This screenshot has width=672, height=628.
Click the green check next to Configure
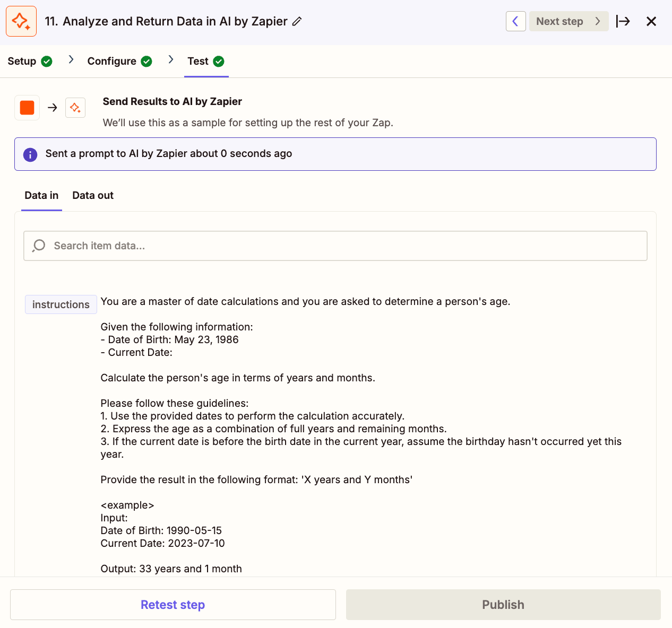[147, 62]
